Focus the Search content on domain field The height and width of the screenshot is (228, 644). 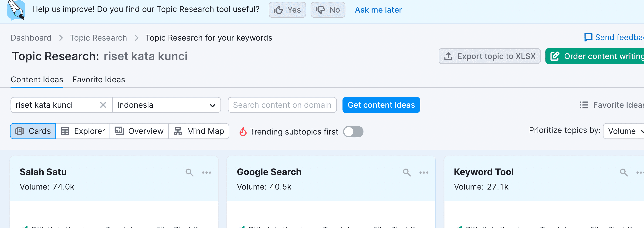tap(282, 105)
